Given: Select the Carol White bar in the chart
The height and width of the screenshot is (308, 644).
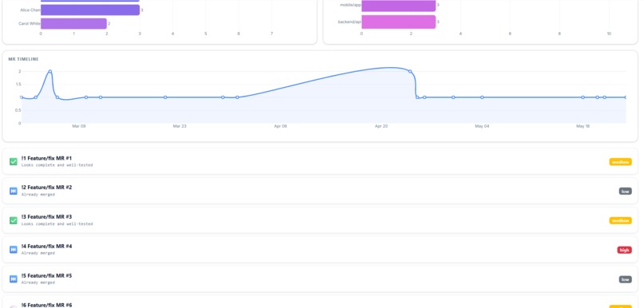Looking at the screenshot, I should 74,23.
